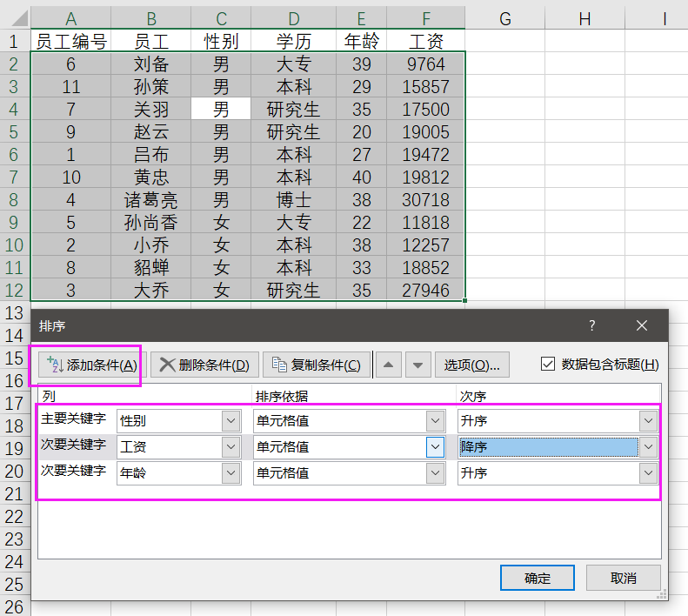Viewport: 688px width, 616px height.
Task: Close the 排序 dialog with X
Action: [642, 325]
